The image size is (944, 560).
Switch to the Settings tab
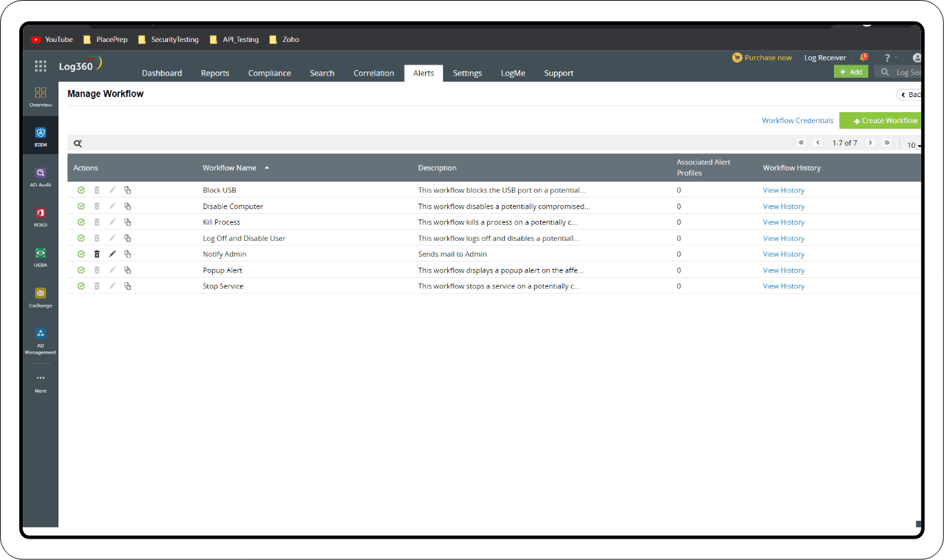click(x=467, y=73)
